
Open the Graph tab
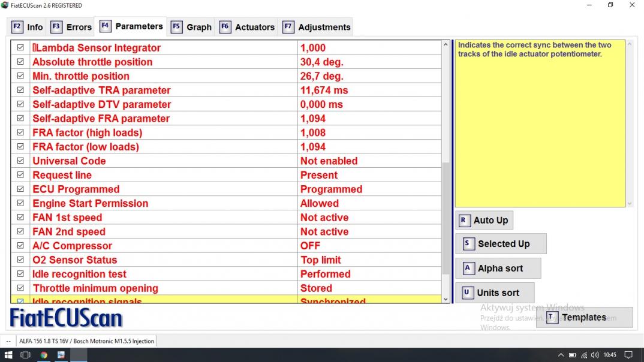(191, 27)
